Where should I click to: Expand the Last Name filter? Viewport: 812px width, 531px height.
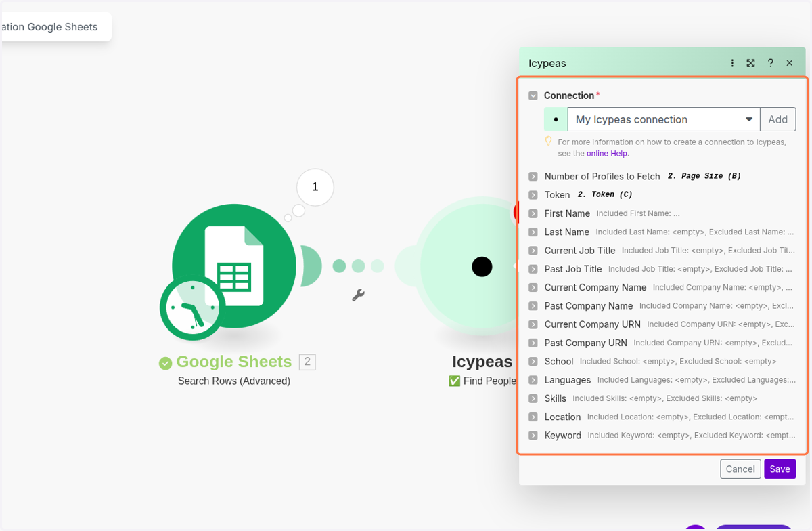[x=533, y=232]
